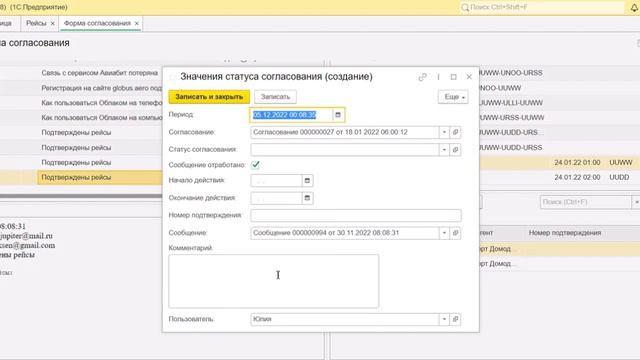Select row Связь с сервисом Авиабит потеряна
Viewport: 640px width, 360px height.
tap(100, 73)
